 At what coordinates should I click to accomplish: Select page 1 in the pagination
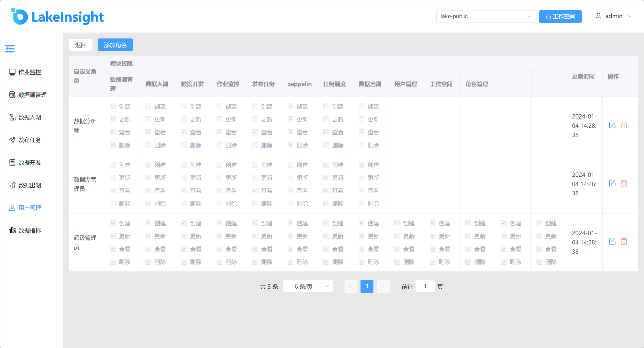(x=367, y=286)
